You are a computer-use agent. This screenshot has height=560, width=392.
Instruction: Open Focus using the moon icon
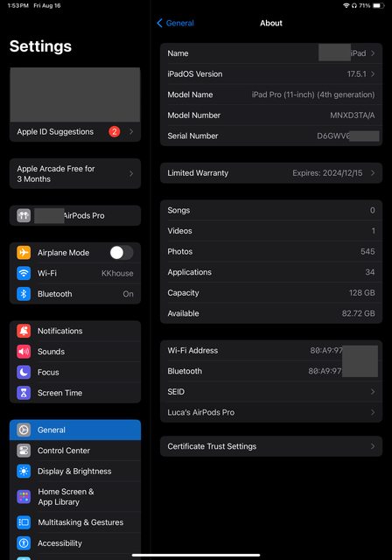tap(24, 372)
